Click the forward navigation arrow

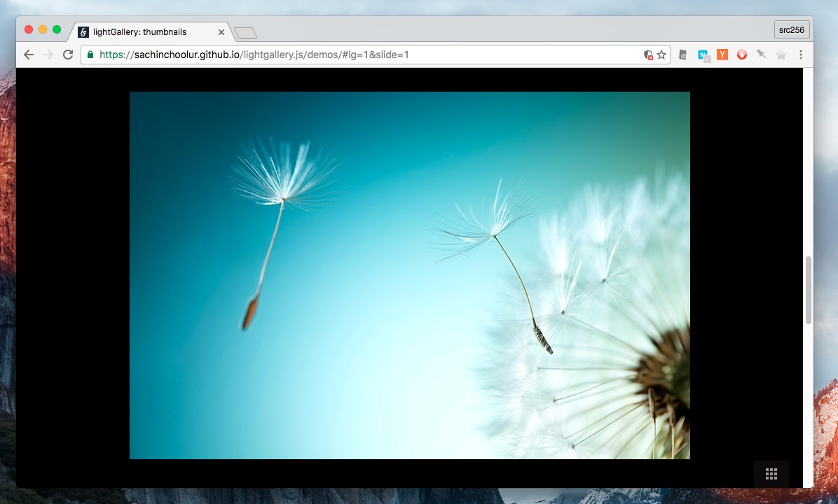coord(48,55)
